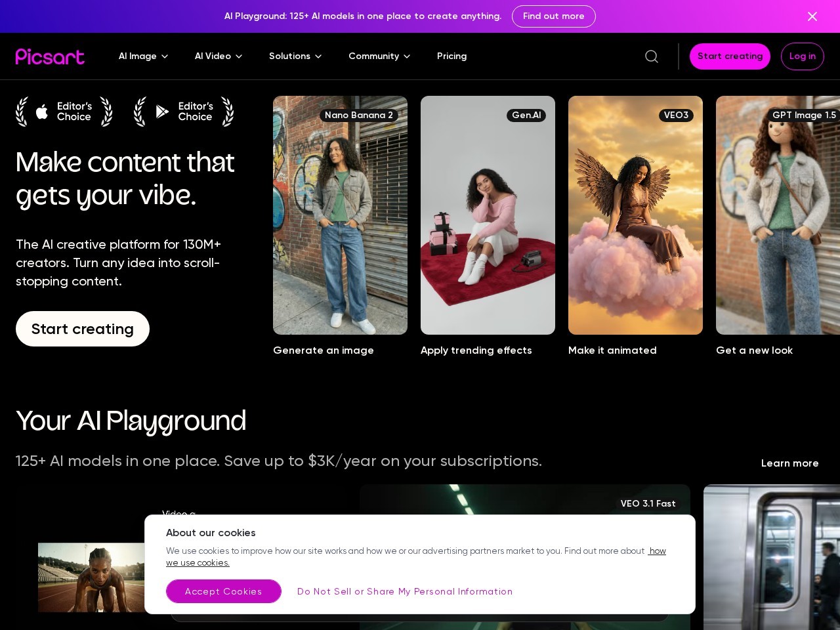Screen dimensions: 840x630
Task: Dismiss the AI Playground promo banner
Action: 812,16
